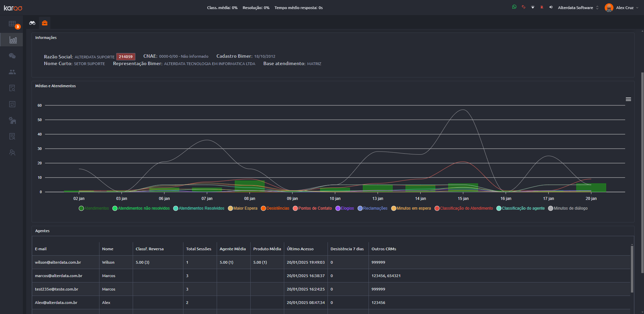Click the WhatsApp status icon

pos(514,7)
